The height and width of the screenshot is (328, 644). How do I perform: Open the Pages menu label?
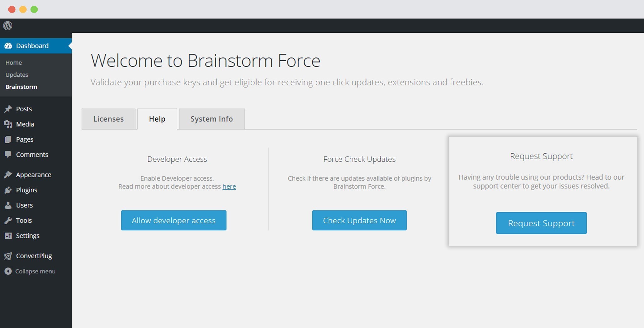pos(25,139)
